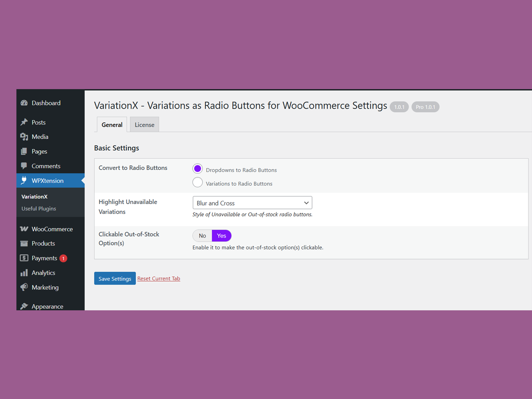The width and height of the screenshot is (532, 399).
Task: Select Dropdowns to Radio Buttons option
Action: pos(198,169)
